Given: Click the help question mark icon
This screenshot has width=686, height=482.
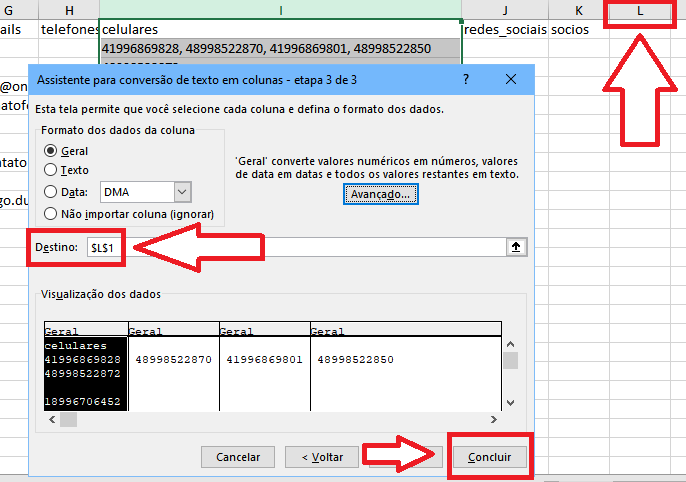Looking at the screenshot, I should tap(466, 78).
